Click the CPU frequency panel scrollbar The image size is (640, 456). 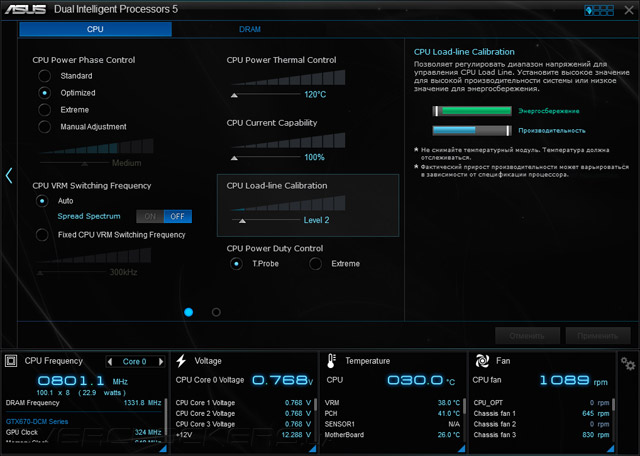pos(166,418)
